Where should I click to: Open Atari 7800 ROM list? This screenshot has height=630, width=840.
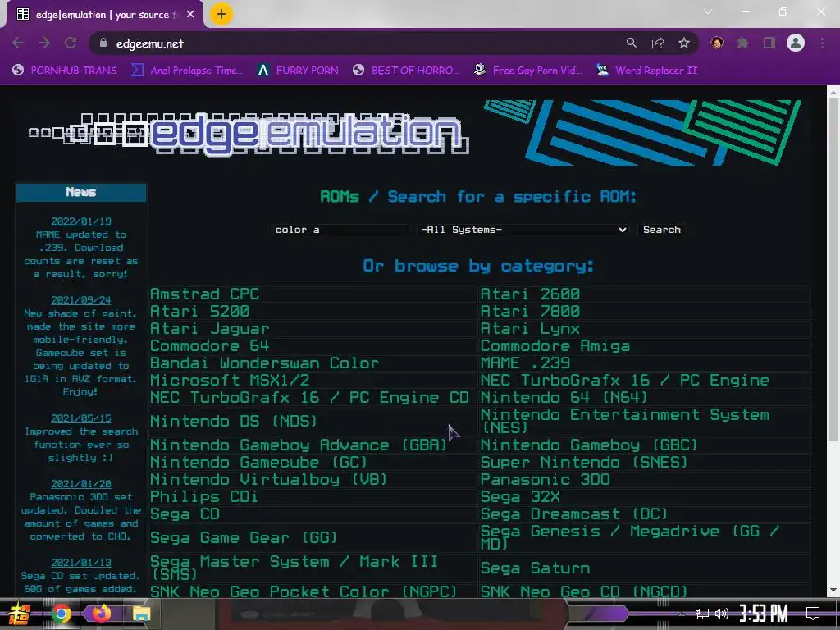[530, 311]
